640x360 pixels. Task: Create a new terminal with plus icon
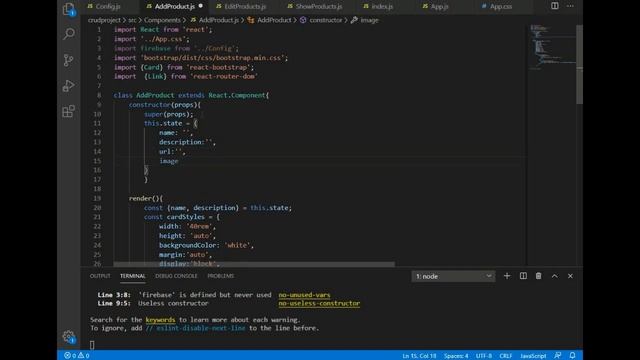click(x=507, y=276)
